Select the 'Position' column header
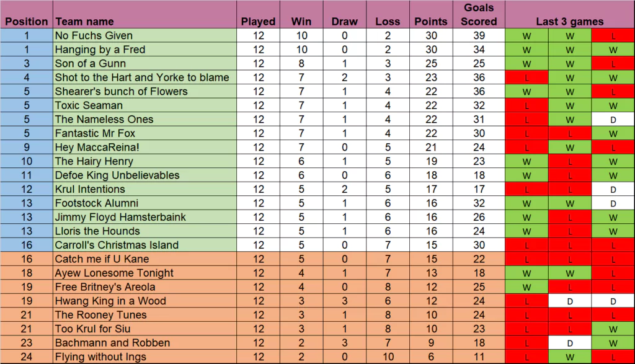The height and width of the screenshot is (364, 635). pyautogui.click(x=26, y=21)
